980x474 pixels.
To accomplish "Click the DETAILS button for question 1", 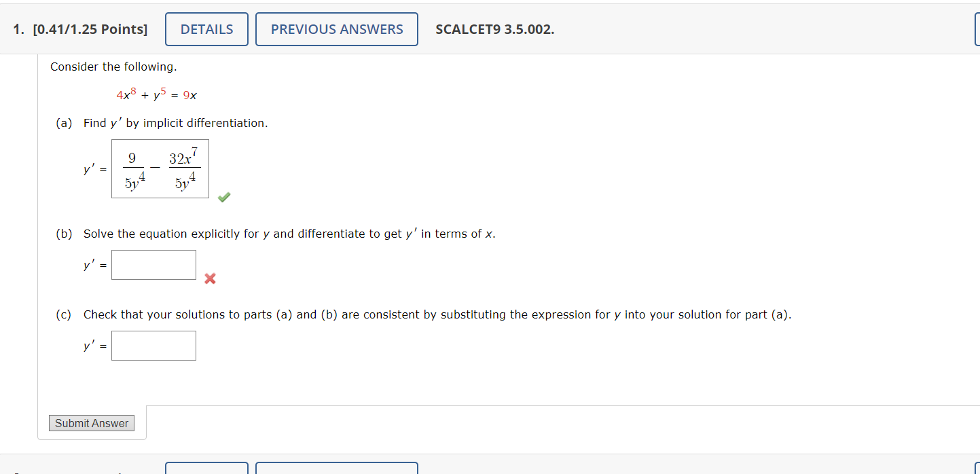I will 206,29.
